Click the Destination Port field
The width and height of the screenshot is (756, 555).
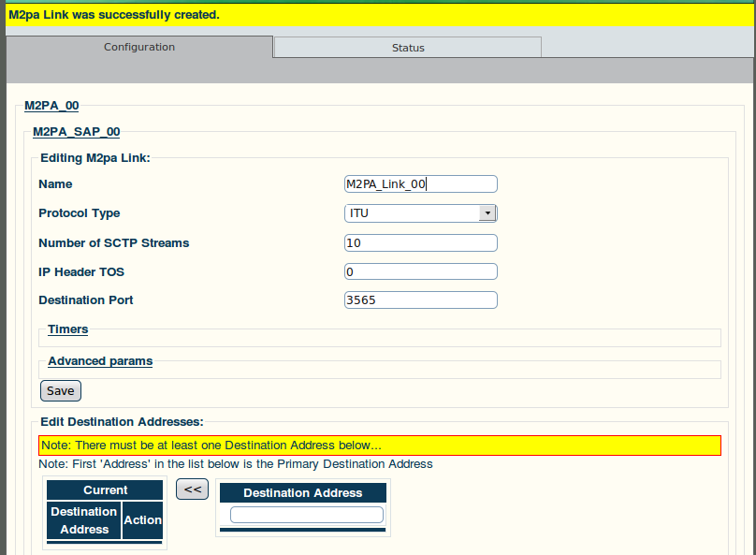click(420, 299)
